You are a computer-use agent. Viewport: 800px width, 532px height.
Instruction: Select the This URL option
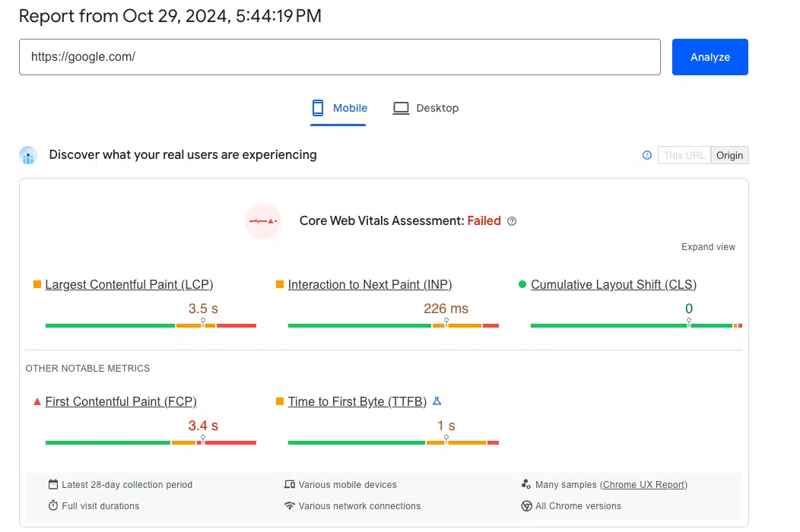click(x=684, y=155)
